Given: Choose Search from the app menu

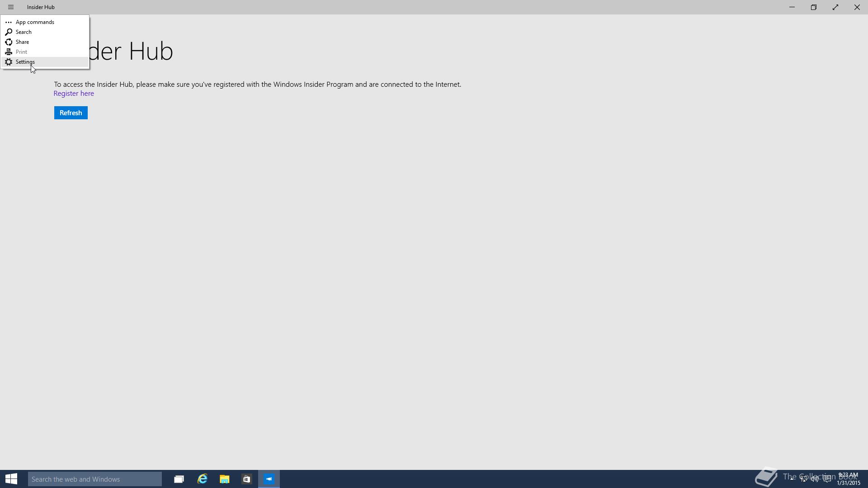Looking at the screenshot, I should pyautogui.click(x=45, y=32).
